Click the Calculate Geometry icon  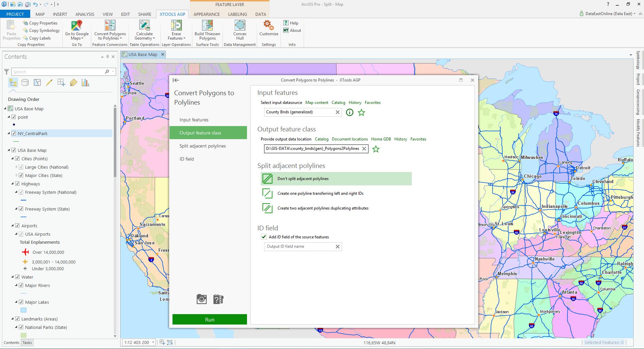(x=144, y=25)
